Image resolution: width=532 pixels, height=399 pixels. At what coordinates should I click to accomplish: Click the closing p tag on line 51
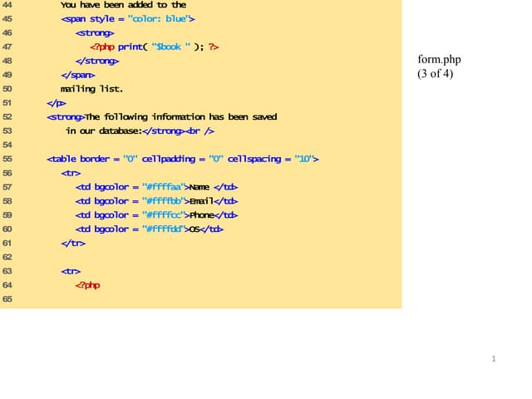[x=56, y=103]
